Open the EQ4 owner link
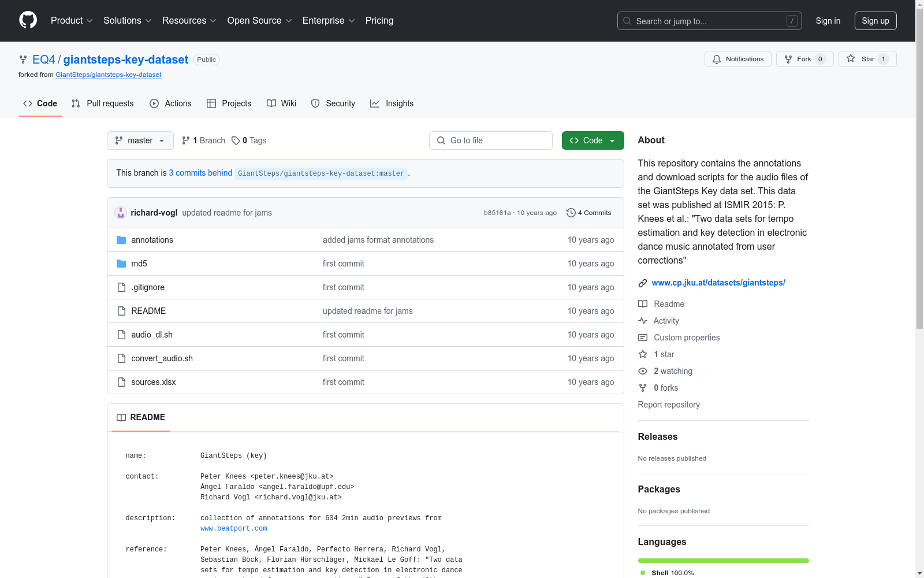This screenshot has width=924, height=578. click(x=44, y=60)
